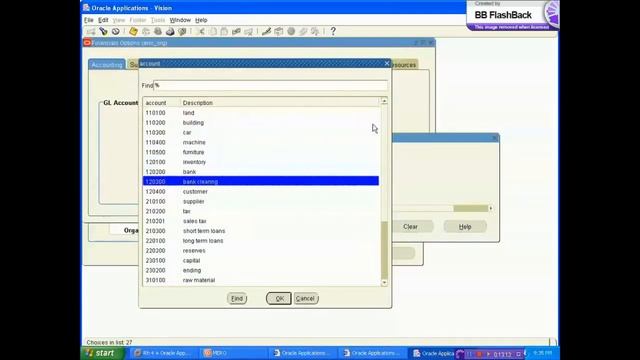Click the account list vertical scrollbar thumb

click(x=384, y=250)
